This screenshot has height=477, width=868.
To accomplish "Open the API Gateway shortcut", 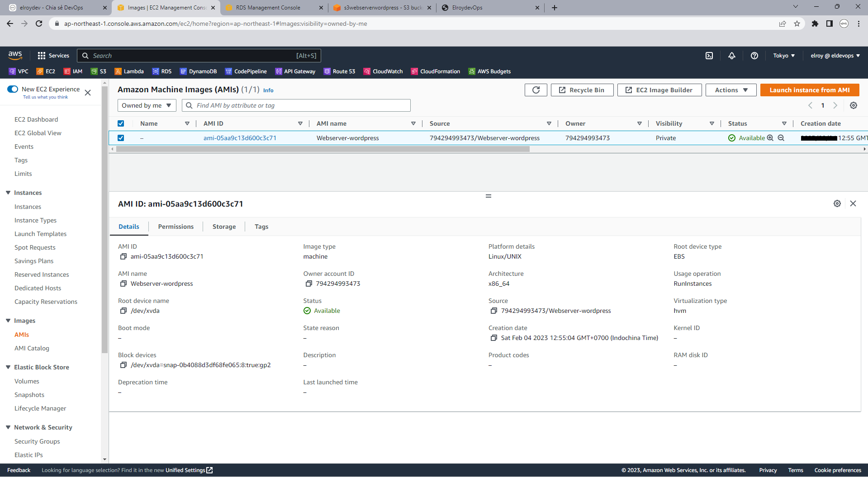I will tap(295, 71).
